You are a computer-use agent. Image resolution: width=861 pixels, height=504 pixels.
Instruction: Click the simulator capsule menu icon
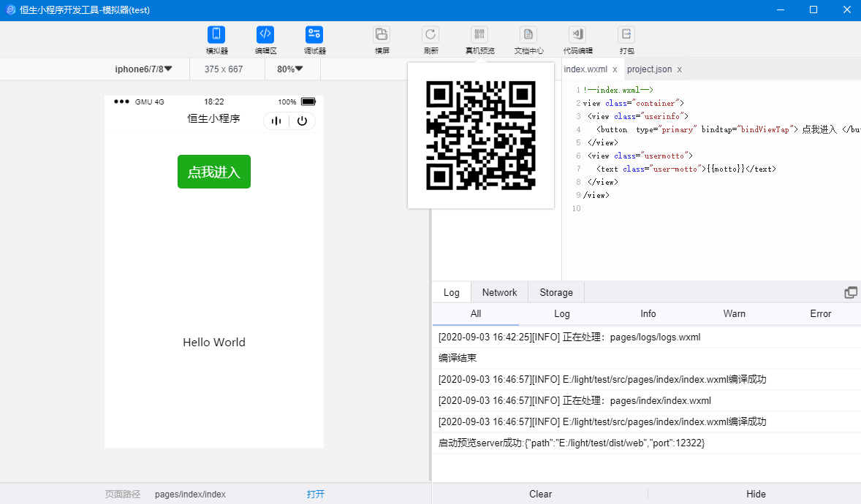tap(276, 121)
